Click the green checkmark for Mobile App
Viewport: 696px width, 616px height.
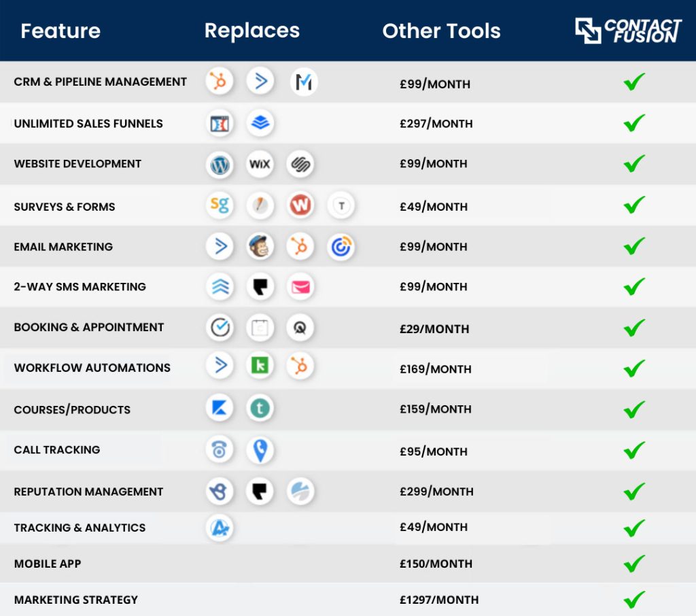(x=634, y=563)
